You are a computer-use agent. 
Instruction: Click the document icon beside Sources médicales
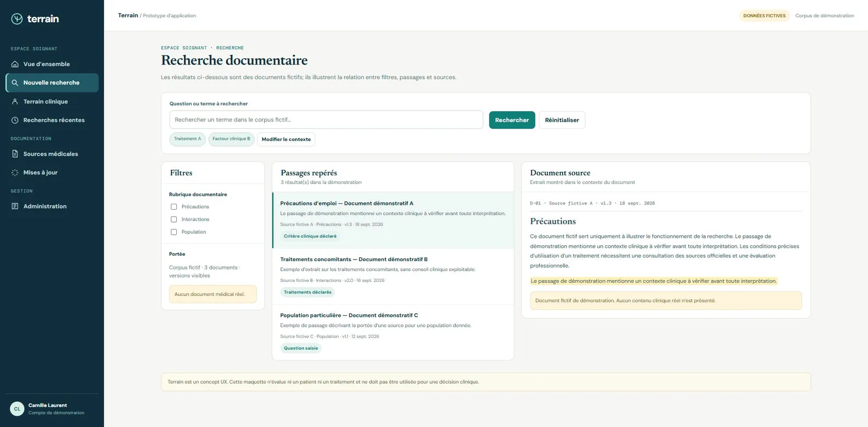pos(15,154)
